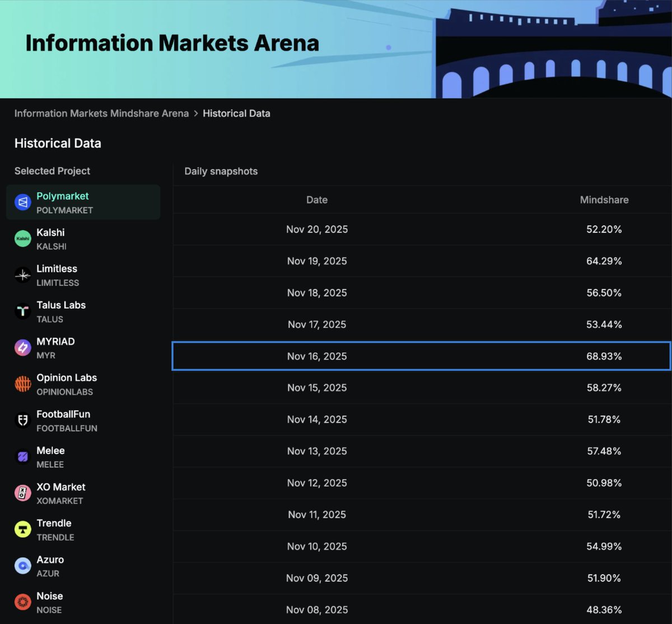Image resolution: width=672 pixels, height=624 pixels.
Task: Click the Noise red burst icon
Action: 22,601
